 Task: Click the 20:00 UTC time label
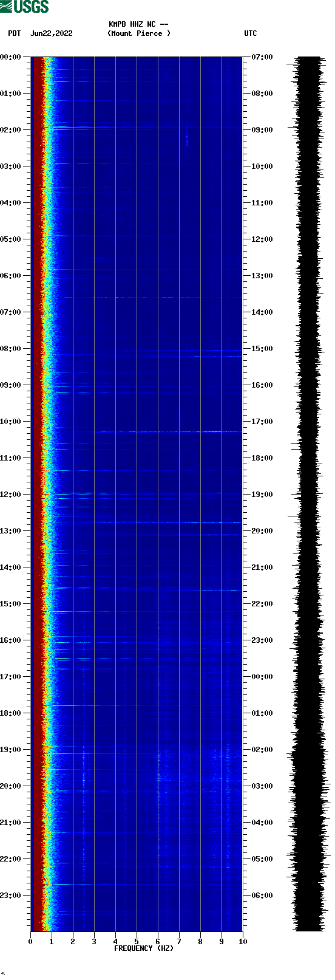point(262,531)
